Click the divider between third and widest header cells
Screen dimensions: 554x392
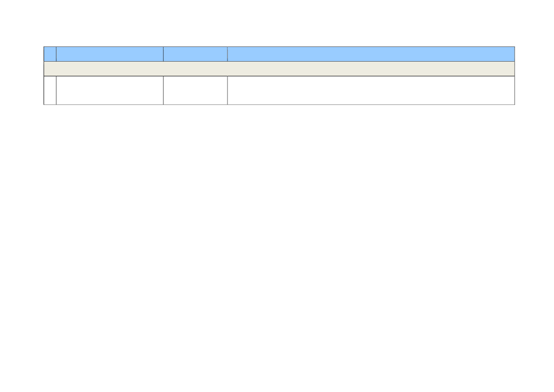click(227, 54)
